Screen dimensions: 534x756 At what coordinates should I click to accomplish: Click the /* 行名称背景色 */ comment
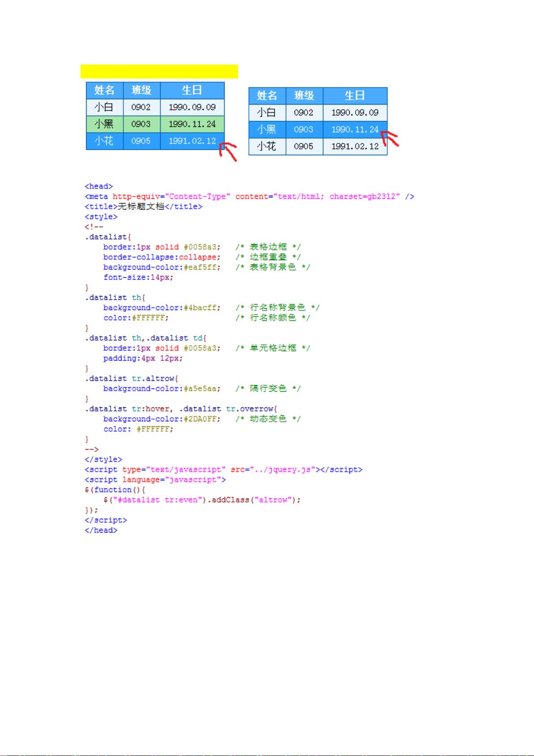tap(278, 308)
